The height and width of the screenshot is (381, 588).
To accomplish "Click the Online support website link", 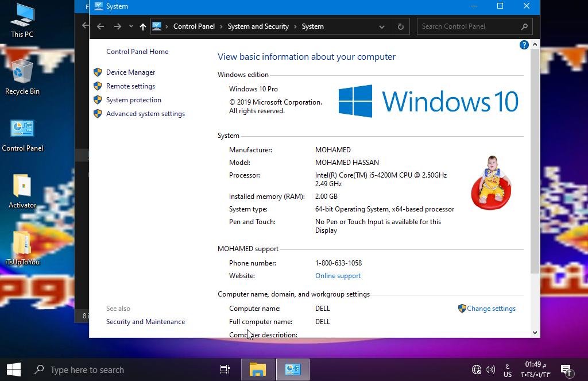I will pyautogui.click(x=338, y=275).
